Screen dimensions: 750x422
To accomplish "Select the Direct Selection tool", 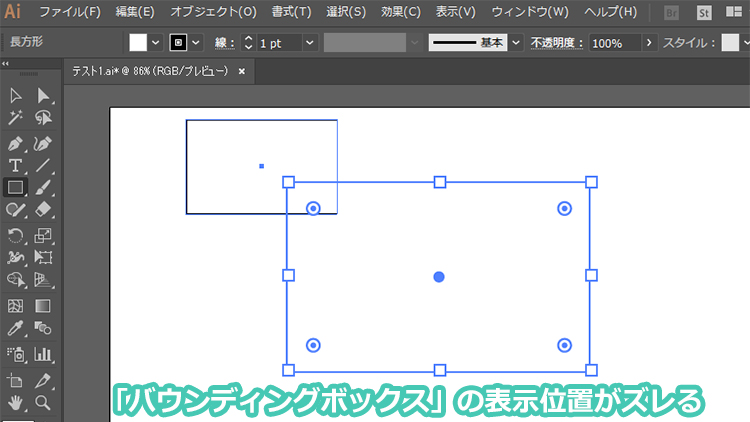I will pos(44,96).
